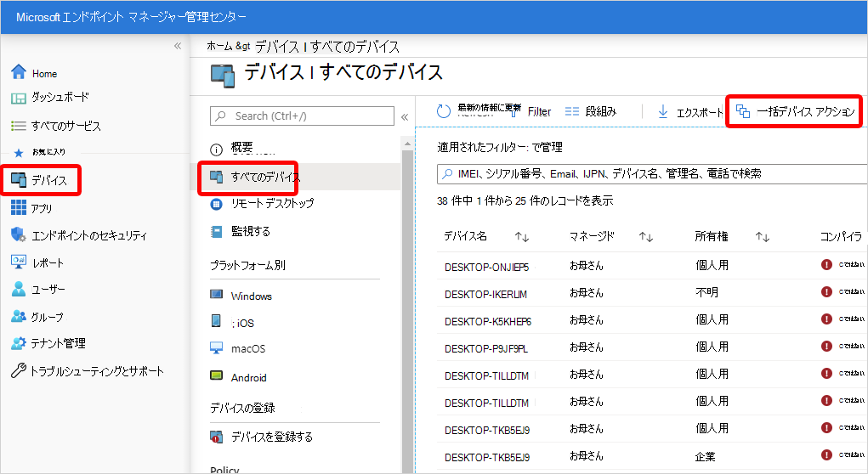Open 概要 in the devices menu
868x474 pixels.
tap(242, 148)
